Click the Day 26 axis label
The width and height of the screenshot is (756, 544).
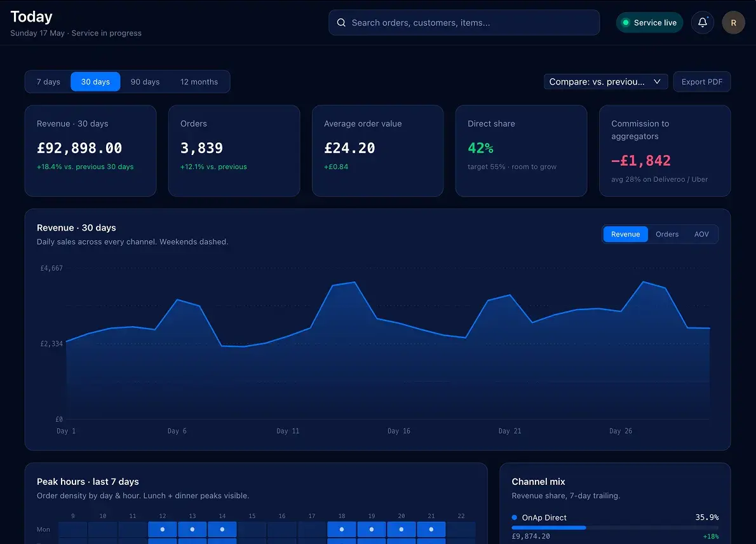click(621, 431)
